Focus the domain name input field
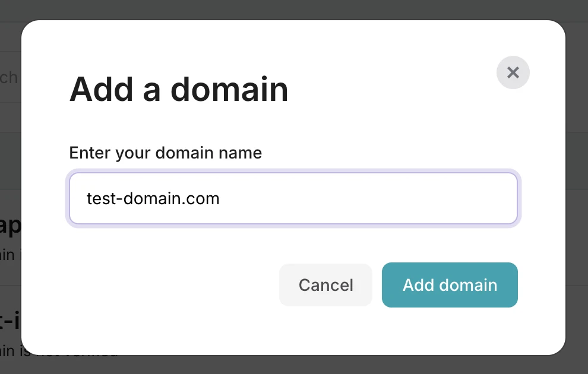The width and height of the screenshot is (588, 374). [x=293, y=198]
